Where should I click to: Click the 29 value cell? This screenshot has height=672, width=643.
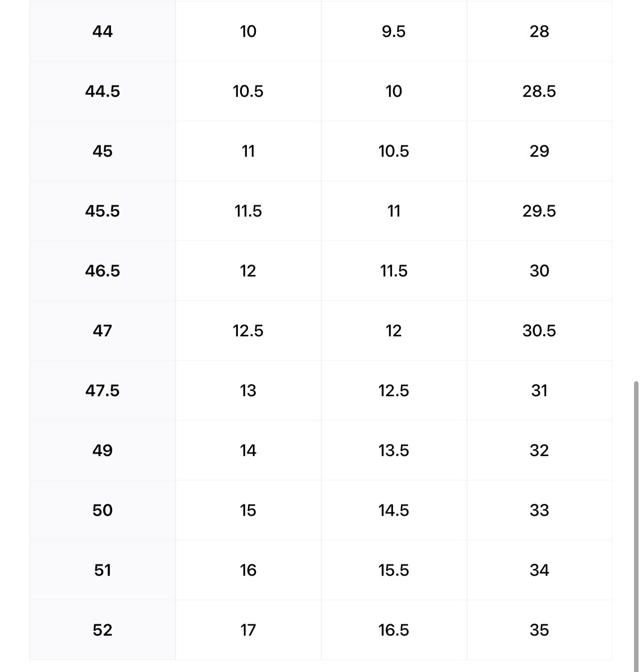tap(539, 151)
